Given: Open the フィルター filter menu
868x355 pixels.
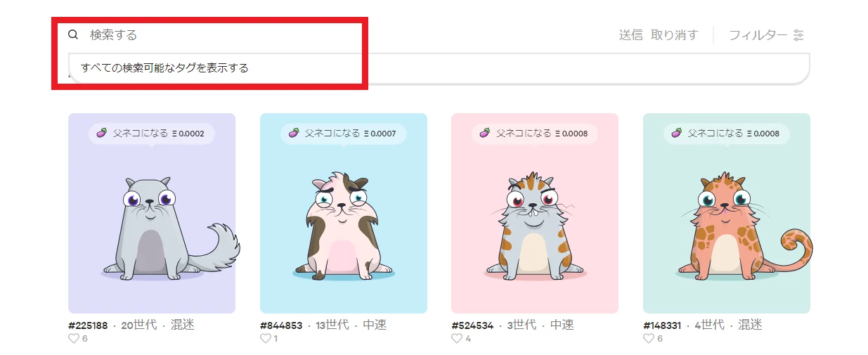Looking at the screenshot, I should (x=766, y=35).
